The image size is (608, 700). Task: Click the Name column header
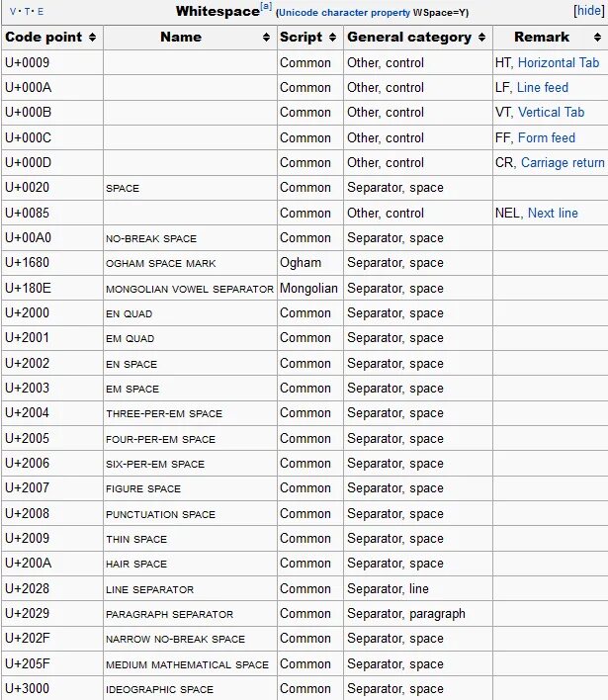click(x=190, y=38)
